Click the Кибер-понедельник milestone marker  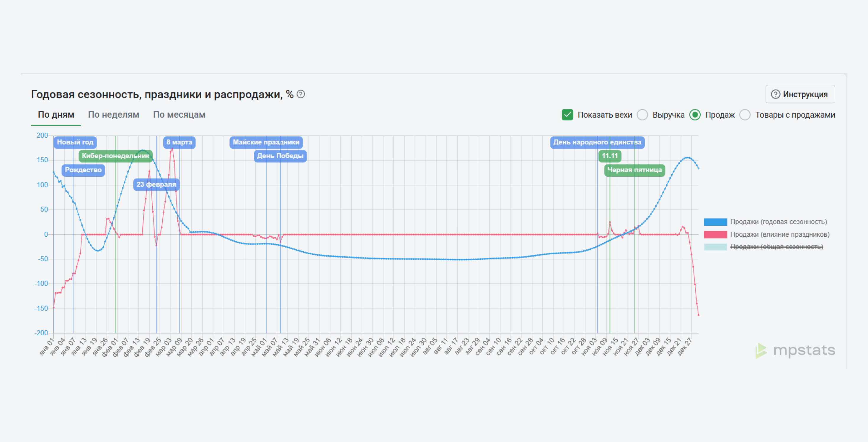(x=115, y=156)
